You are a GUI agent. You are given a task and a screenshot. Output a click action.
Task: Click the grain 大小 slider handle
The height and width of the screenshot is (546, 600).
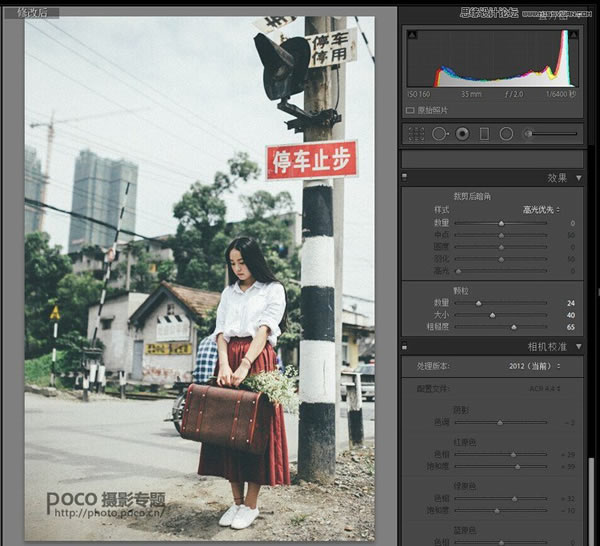(x=492, y=315)
